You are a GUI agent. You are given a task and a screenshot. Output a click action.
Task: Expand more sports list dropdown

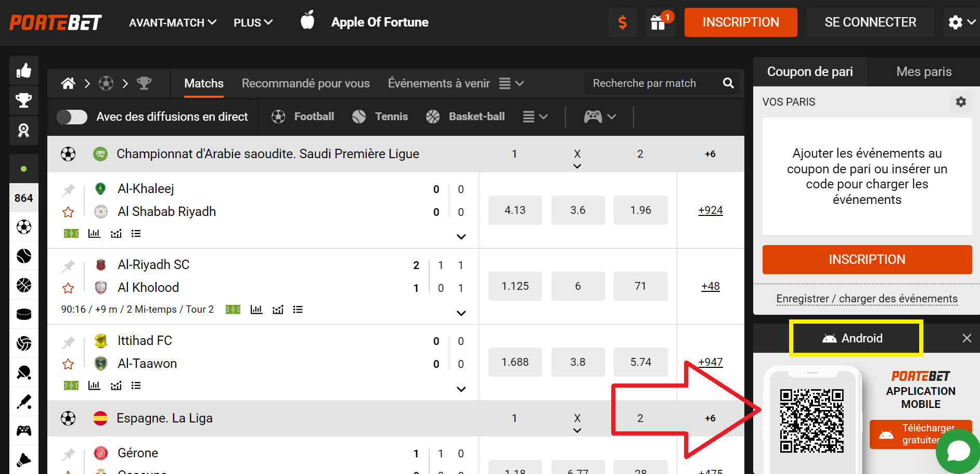pos(535,117)
